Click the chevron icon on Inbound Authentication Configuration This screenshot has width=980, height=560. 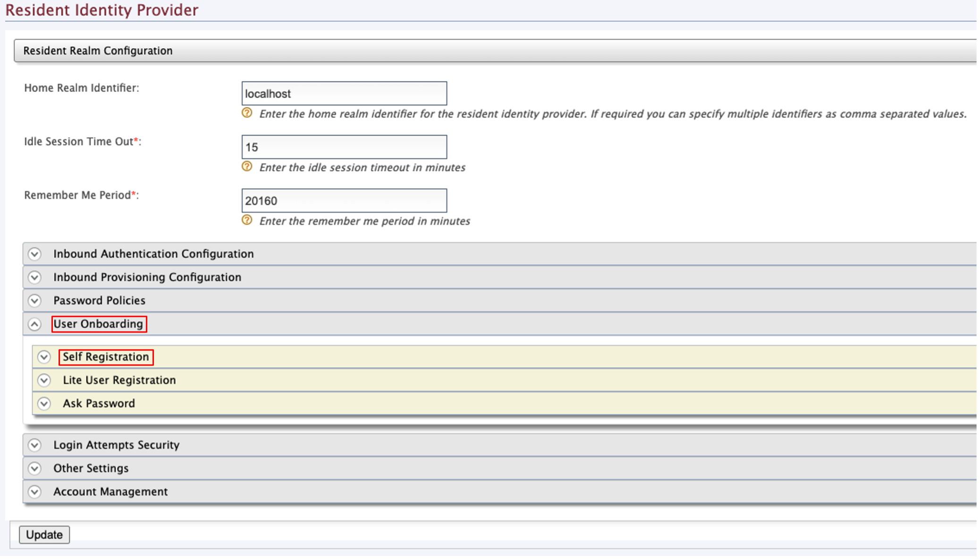click(x=34, y=254)
